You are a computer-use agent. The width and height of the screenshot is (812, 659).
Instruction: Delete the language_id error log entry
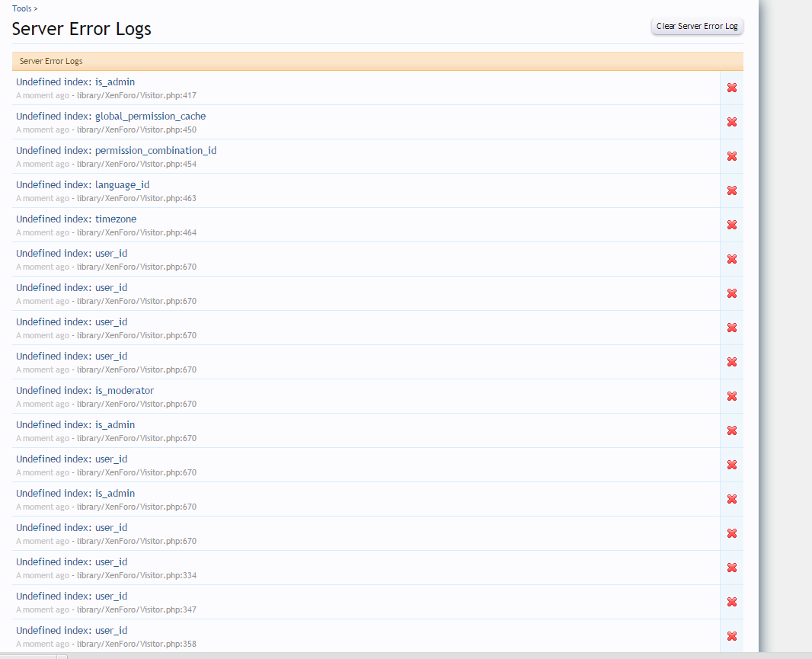(x=731, y=190)
